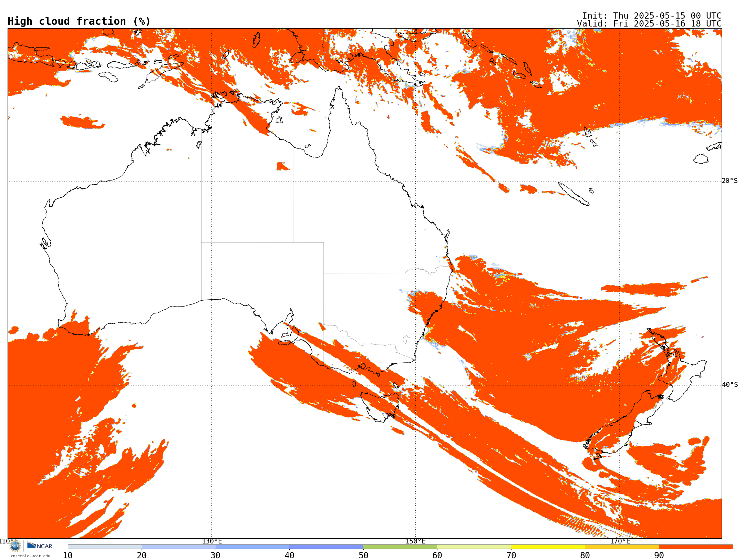Pick the 80-90 gold colorbar segment

[x=622, y=547]
